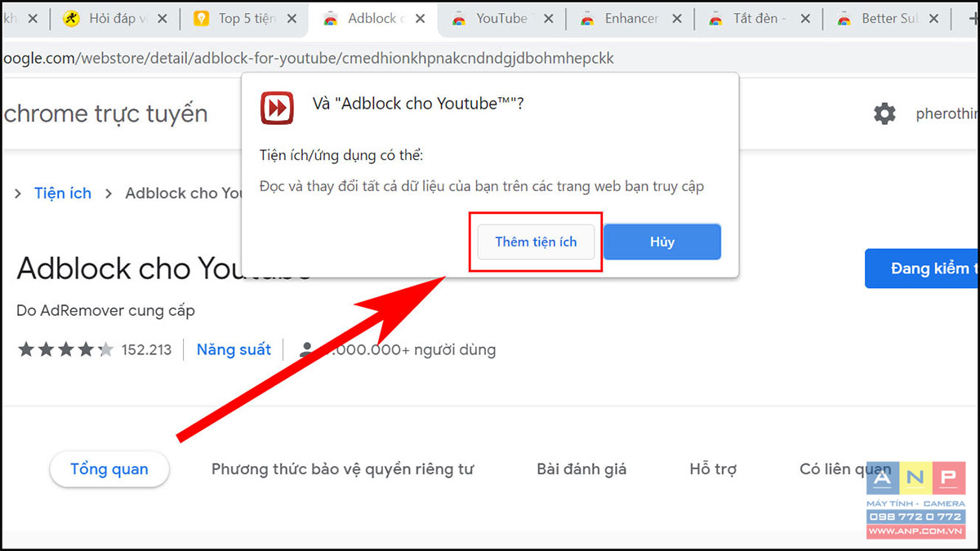
Task: Click the "Adblock cho You…" breadcrumb text
Action: tap(185, 193)
